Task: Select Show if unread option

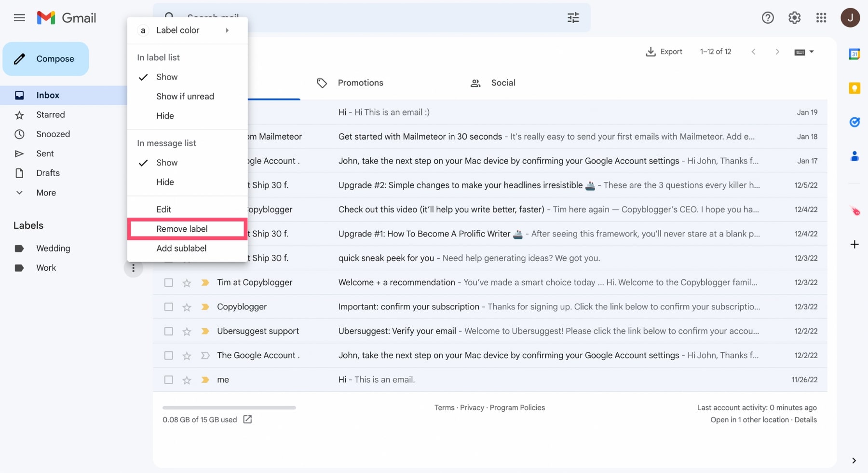Action: tap(187, 97)
